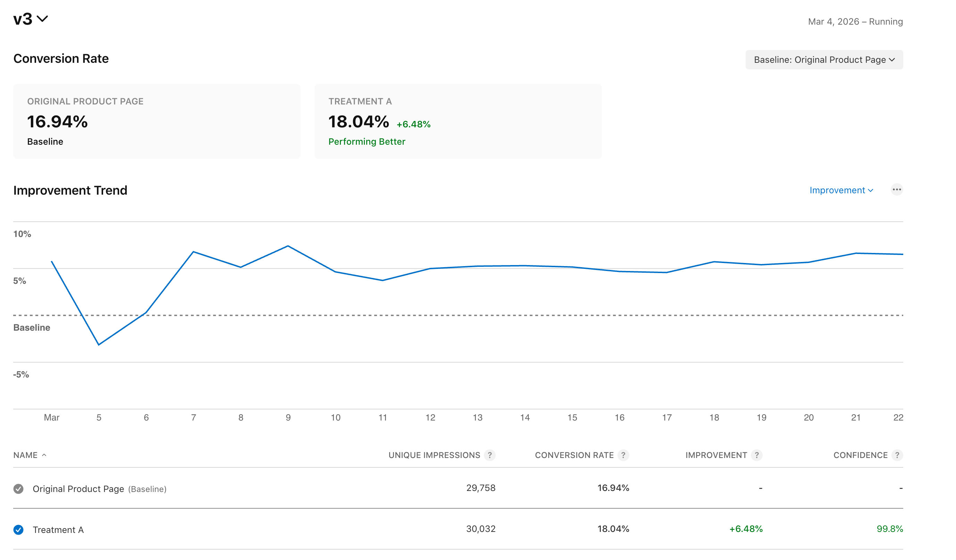The height and width of the screenshot is (560, 956).
Task: Click the Original Product Page row name
Action: 78,489
